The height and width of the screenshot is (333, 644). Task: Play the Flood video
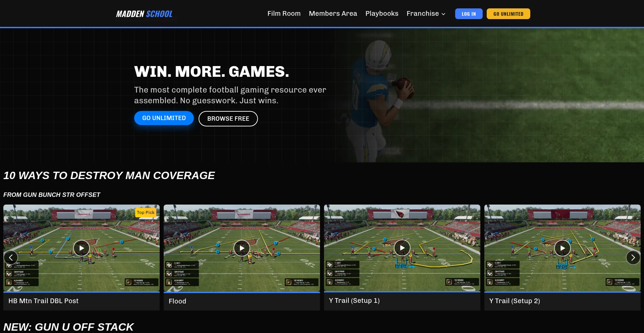pos(242,248)
